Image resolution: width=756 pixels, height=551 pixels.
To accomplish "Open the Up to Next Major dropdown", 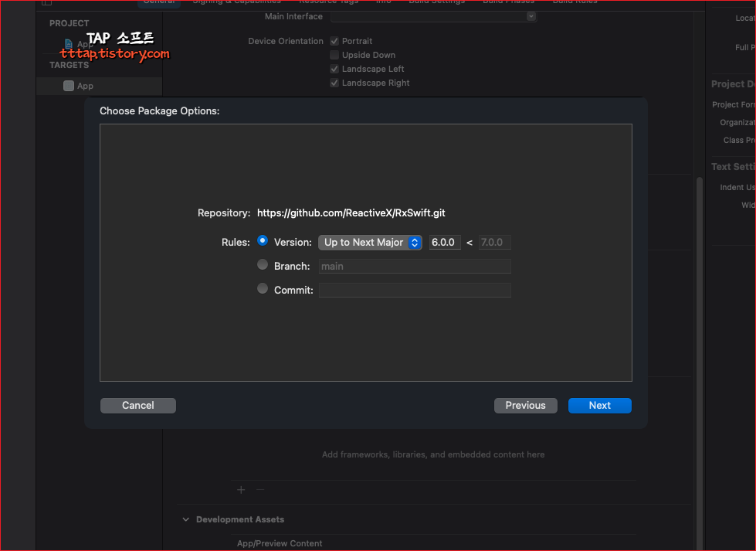I will [x=370, y=242].
